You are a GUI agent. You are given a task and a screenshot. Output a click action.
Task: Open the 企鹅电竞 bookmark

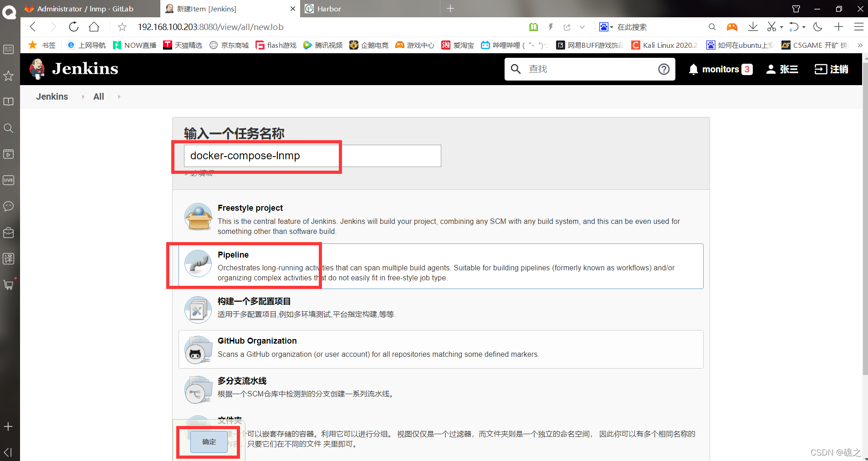369,45
